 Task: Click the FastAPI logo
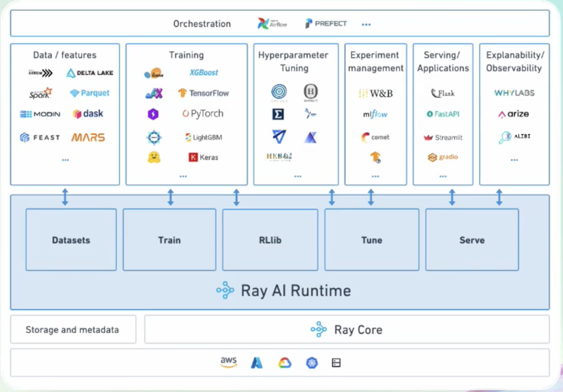tap(443, 114)
